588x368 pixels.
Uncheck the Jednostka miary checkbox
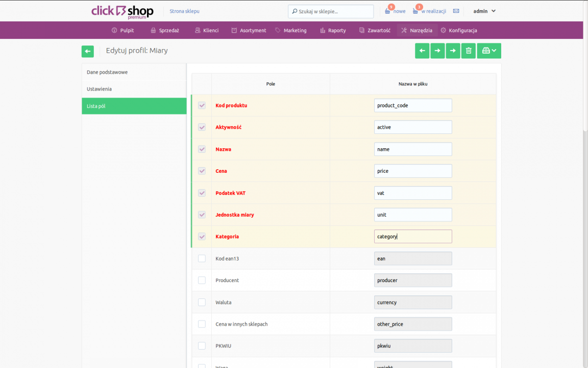pos(202,215)
